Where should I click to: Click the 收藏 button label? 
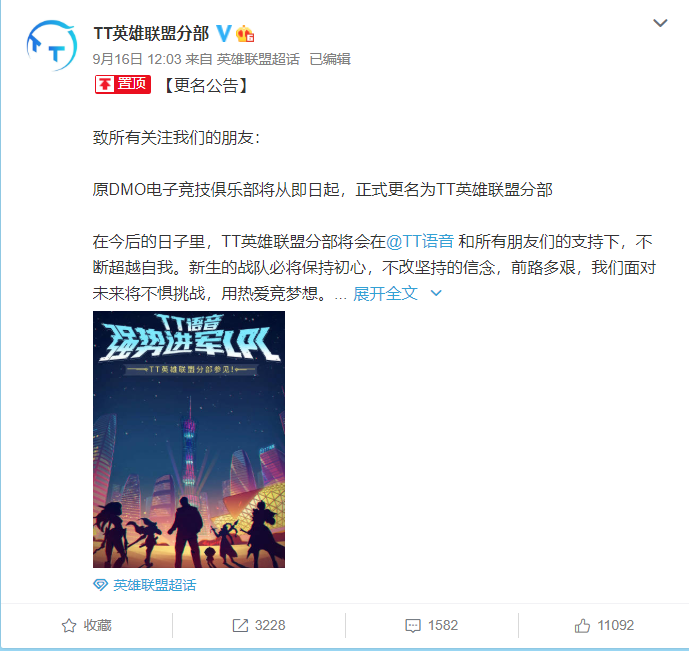[98, 625]
